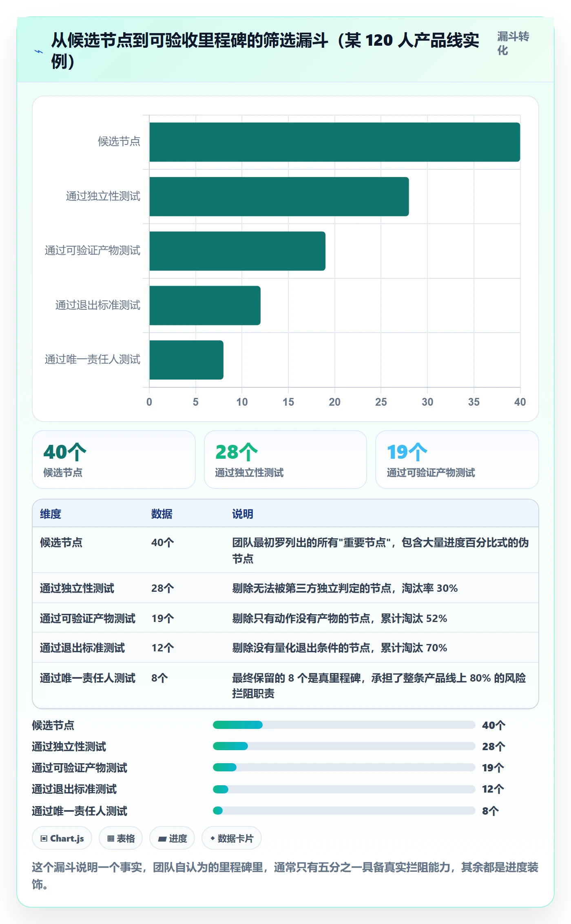Click the 12个 table cell
This screenshot has width=571, height=924.
click(x=163, y=648)
